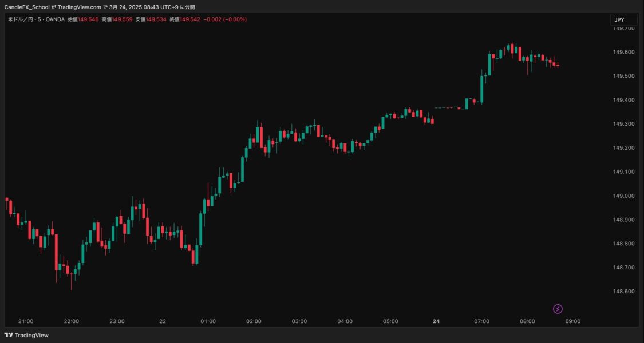
Task: Click the 148.700 price axis label
Action: [x=623, y=268]
